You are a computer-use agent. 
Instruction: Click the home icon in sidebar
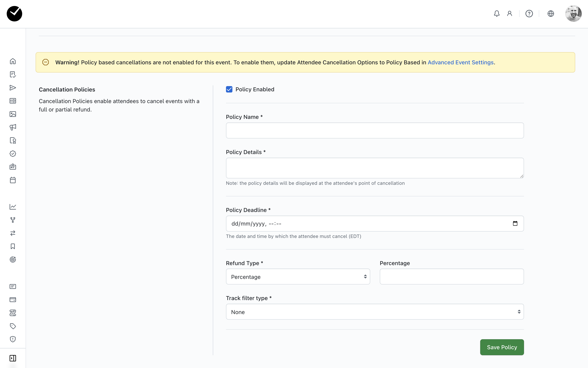[13, 61]
